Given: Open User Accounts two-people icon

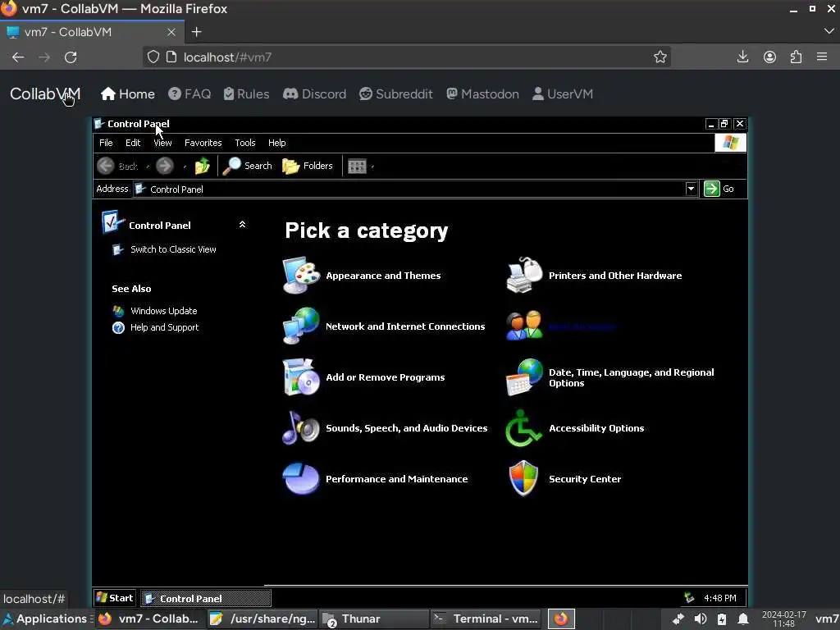Looking at the screenshot, I should tap(524, 326).
